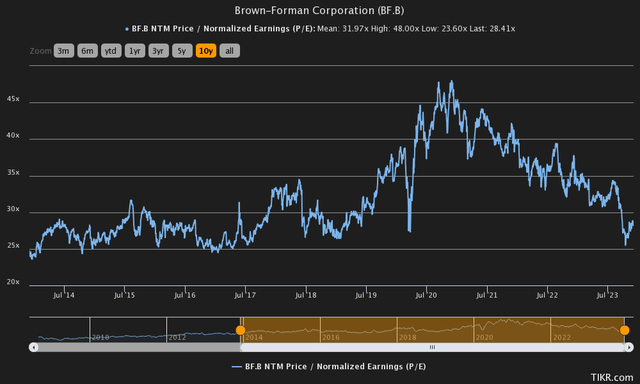Click the High: 48.00x statistic
Viewport: 640px width, 384px height.
(396, 29)
